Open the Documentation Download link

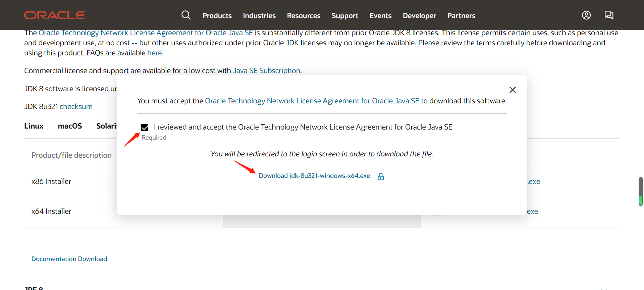pyautogui.click(x=69, y=259)
